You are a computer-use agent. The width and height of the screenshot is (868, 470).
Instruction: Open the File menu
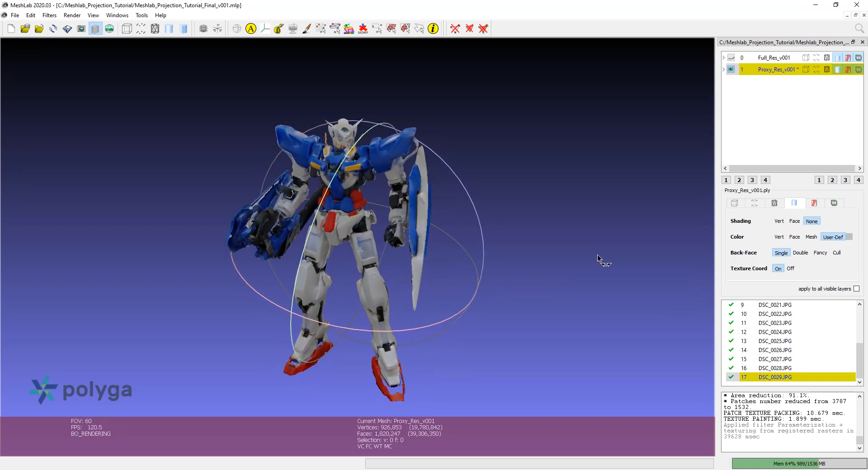tap(14, 15)
